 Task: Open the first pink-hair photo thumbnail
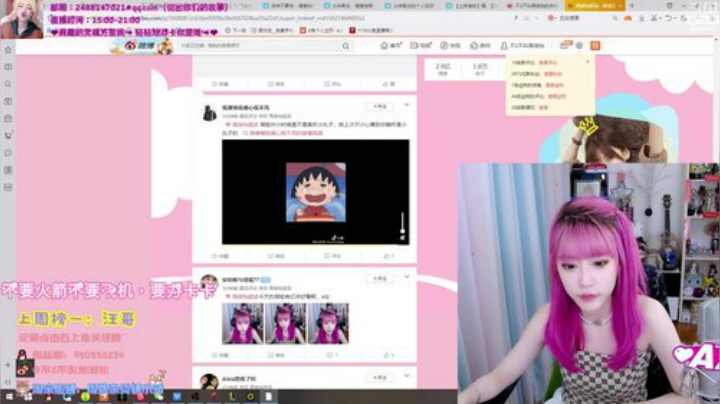point(242,323)
